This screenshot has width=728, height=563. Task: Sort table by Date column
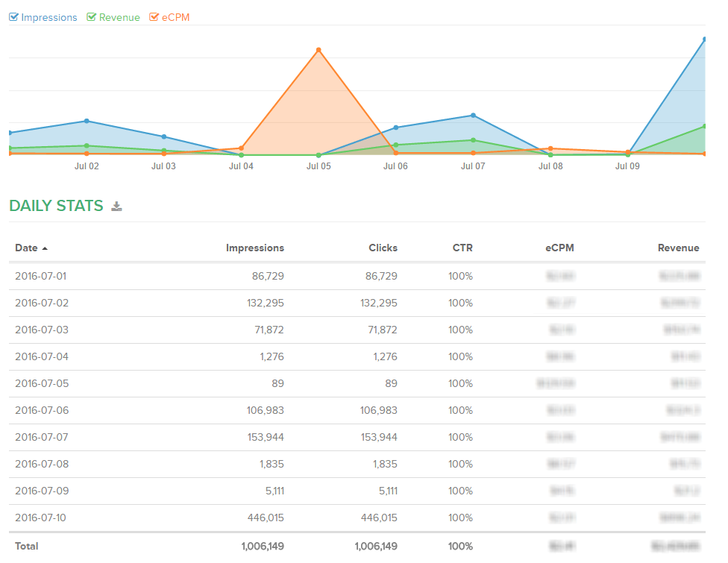click(31, 248)
